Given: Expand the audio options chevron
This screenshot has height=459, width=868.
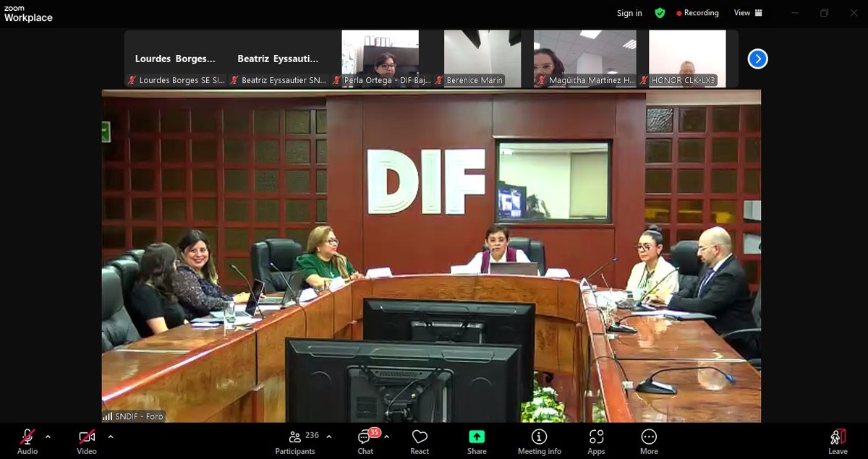Looking at the screenshot, I should 48,437.
